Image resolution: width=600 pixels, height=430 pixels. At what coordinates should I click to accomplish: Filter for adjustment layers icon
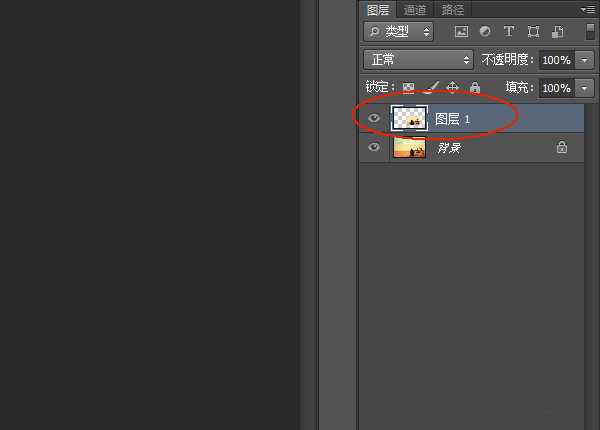(x=485, y=31)
